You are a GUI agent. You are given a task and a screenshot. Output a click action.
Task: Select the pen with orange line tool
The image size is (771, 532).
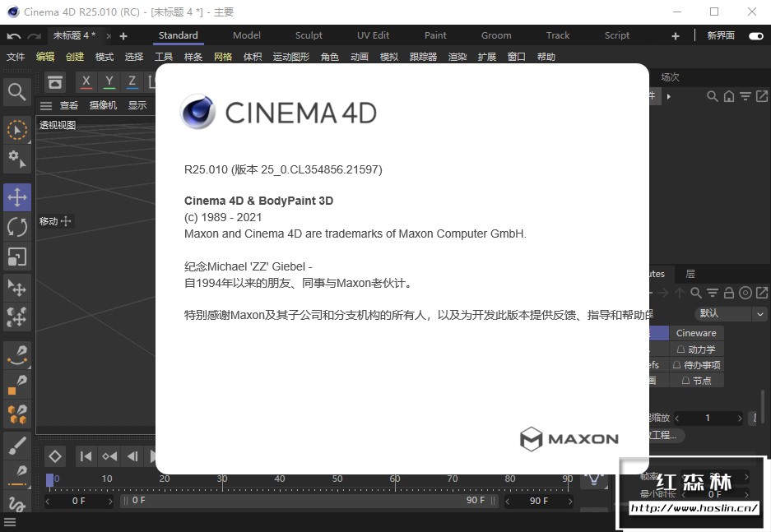[17, 475]
